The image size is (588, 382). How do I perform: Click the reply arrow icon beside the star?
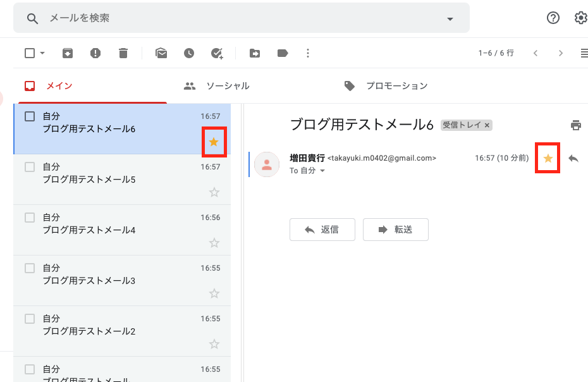click(573, 158)
